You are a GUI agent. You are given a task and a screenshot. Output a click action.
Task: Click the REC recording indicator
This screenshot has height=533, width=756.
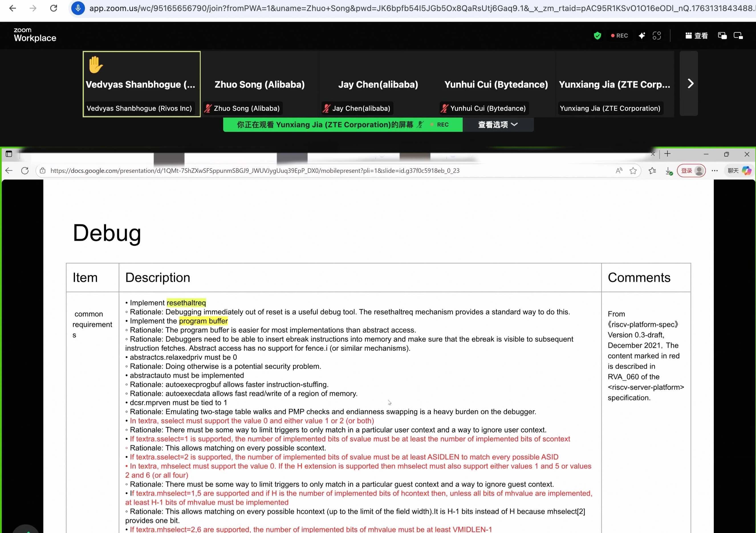[619, 36]
